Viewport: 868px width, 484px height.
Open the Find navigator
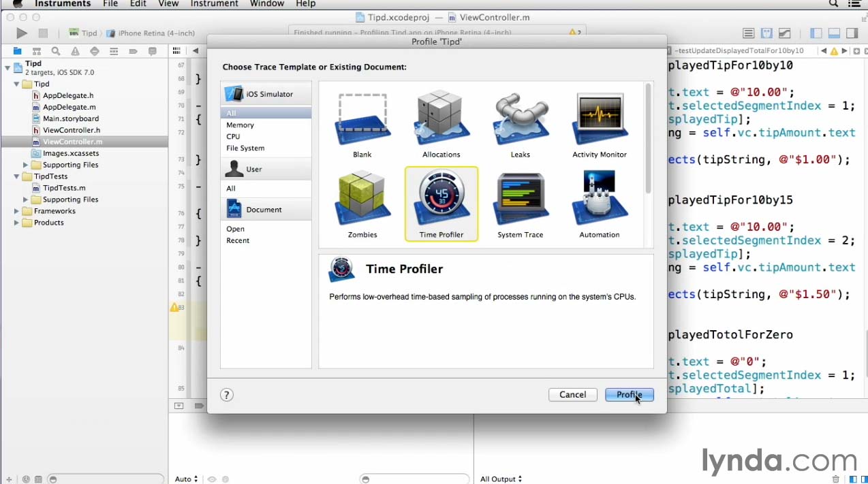[56, 51]
